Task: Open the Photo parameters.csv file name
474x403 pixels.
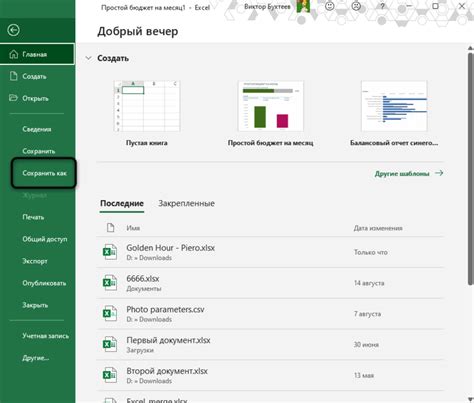Action: pyautogui.click(x=165, y=309)
